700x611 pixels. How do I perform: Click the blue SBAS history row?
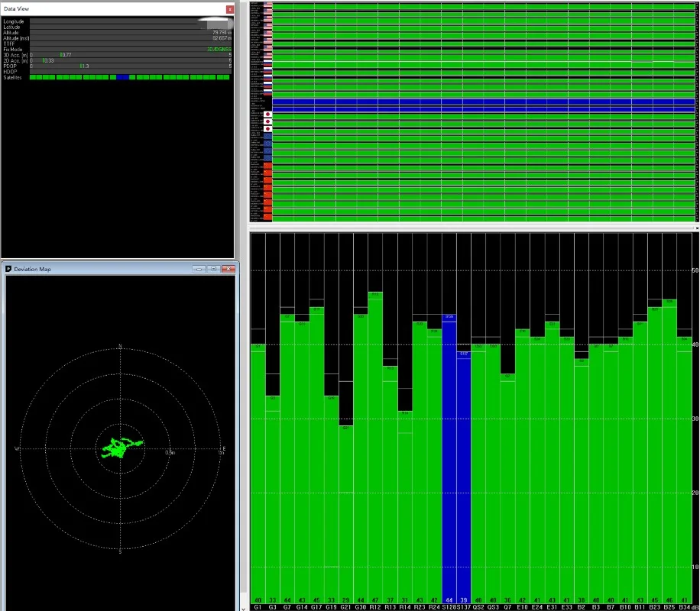(x=481, y=102)
